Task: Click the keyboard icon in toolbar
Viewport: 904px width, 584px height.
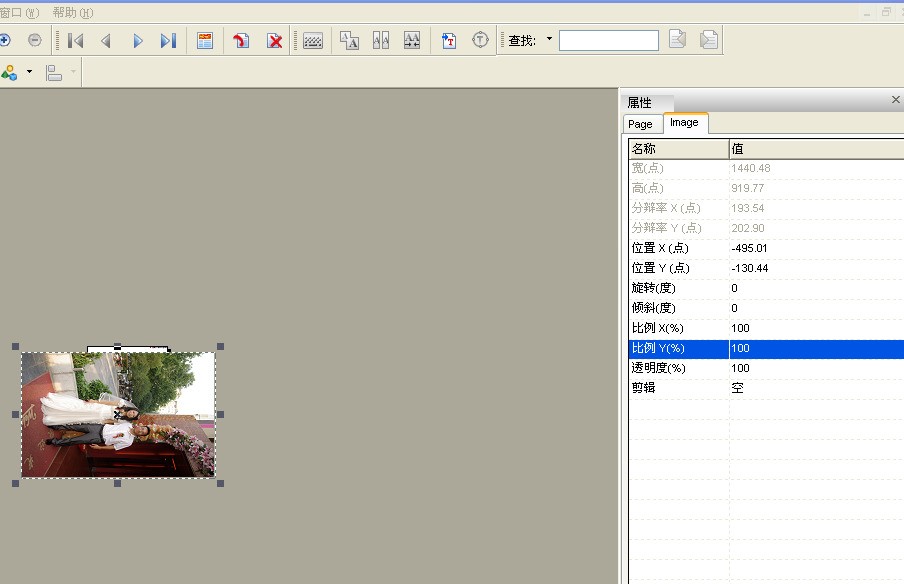Action: coord(313,41)
